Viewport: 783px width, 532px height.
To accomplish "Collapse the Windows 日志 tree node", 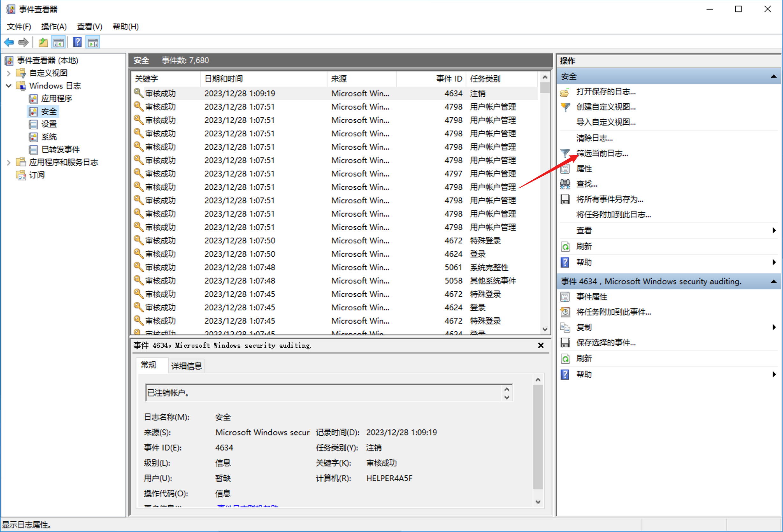I will point(9,86).
